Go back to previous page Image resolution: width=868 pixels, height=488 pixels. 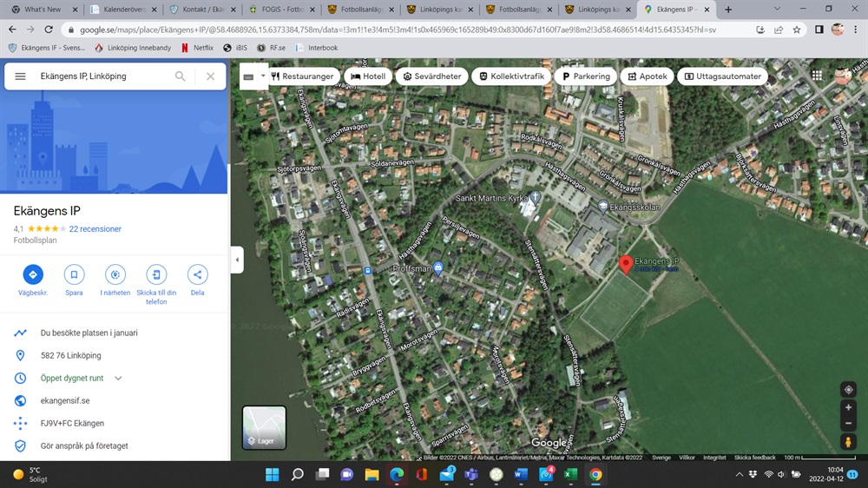pos(12,30)
